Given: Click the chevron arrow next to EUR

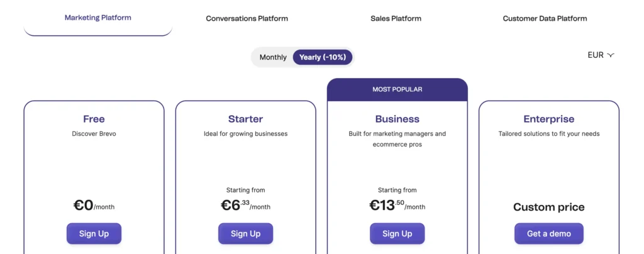Looking at the screenshot, I should tap(610, 55).
